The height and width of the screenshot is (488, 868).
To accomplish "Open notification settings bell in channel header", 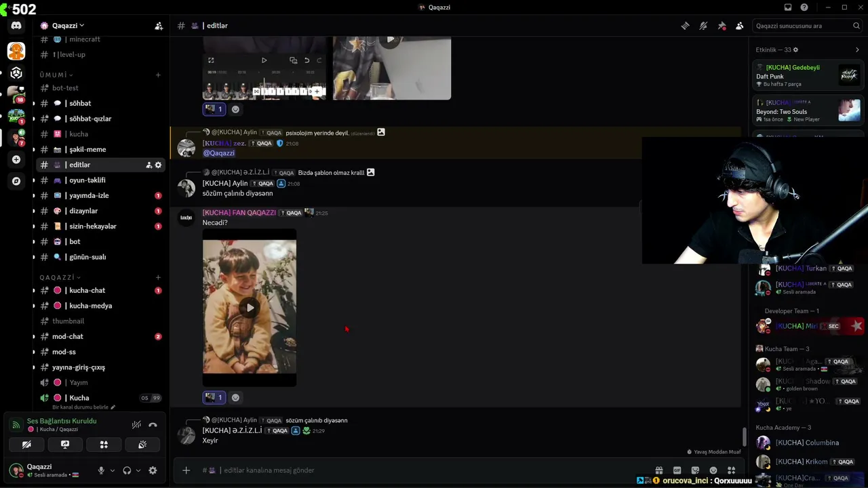I will [703, 26].
